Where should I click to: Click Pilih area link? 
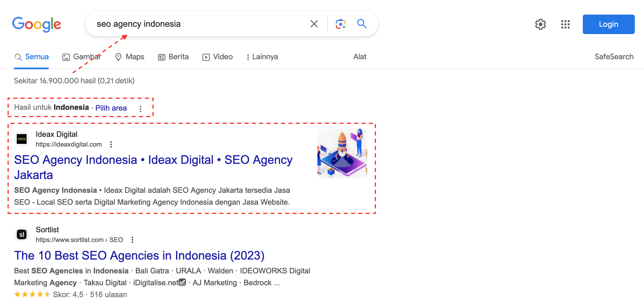point(111,108)
